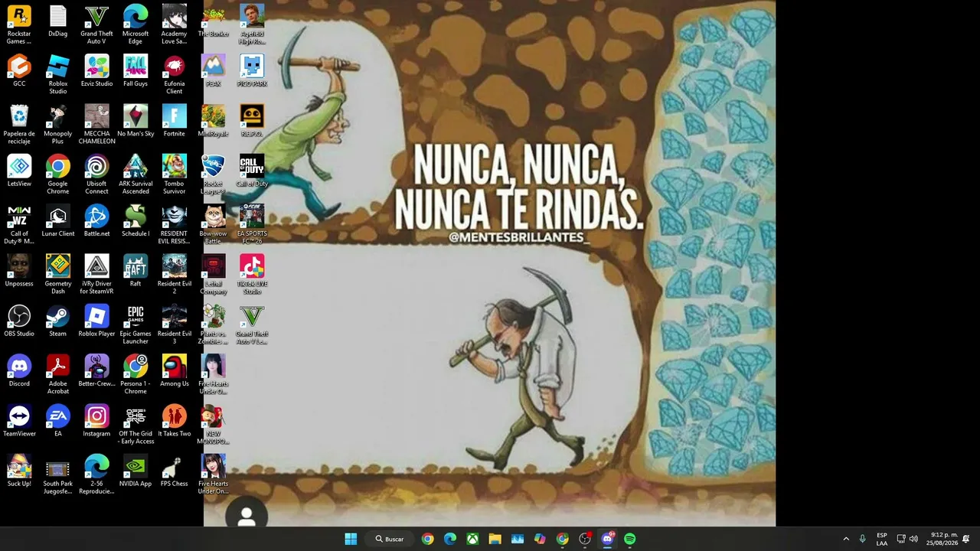980x551 pixels.
Task: Select the TikTok LIVE Studio shortcut
Action: coord(252,275)
